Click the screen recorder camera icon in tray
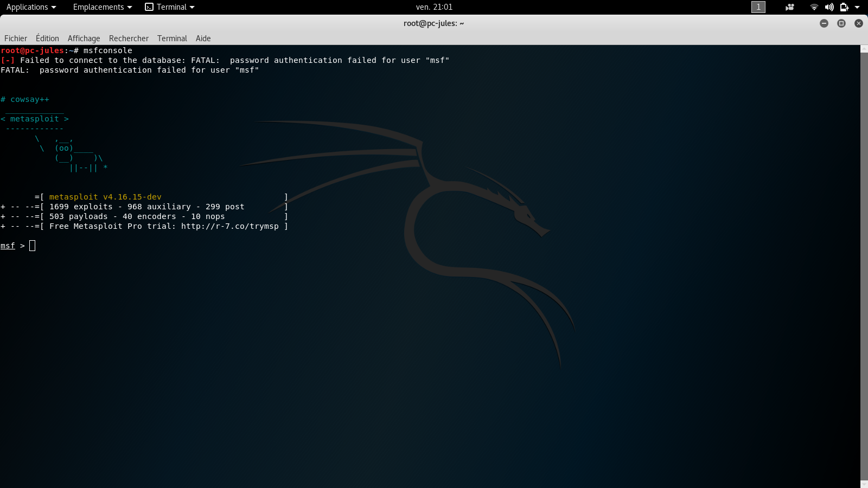This screenshot has height=488, width=868. click(790, 7)
